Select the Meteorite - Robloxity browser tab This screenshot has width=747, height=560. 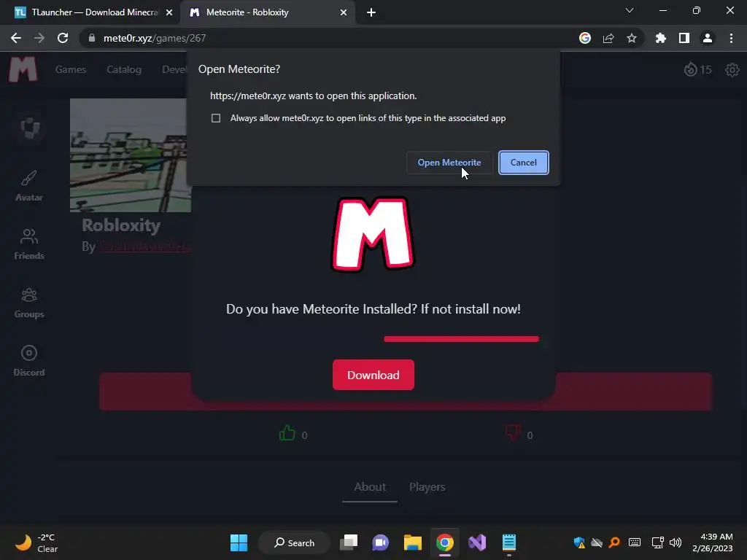coord(267,12)
